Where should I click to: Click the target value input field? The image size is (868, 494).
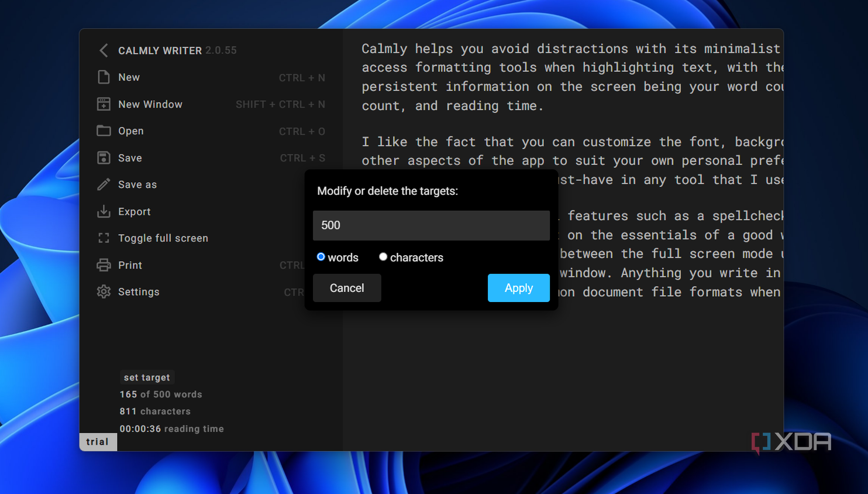coord(431,225)
